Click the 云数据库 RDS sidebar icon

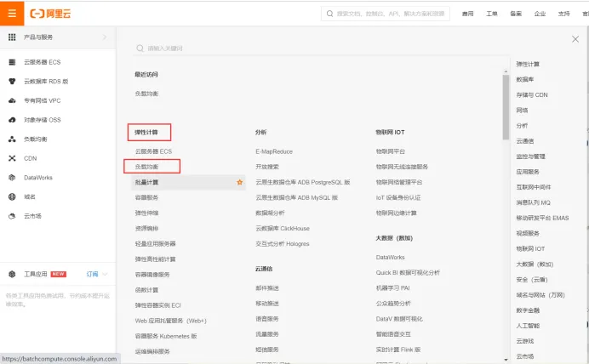[12, 81]
